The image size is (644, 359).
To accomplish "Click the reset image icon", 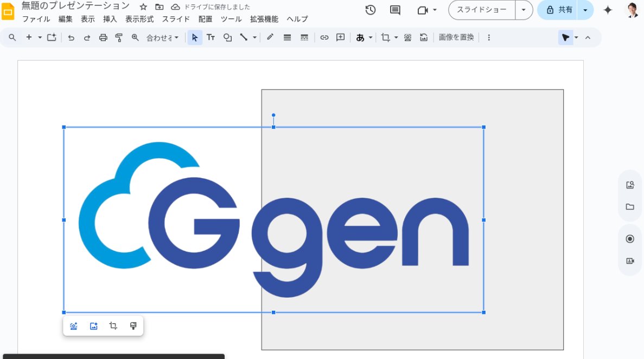I will [x=424, y=37].
